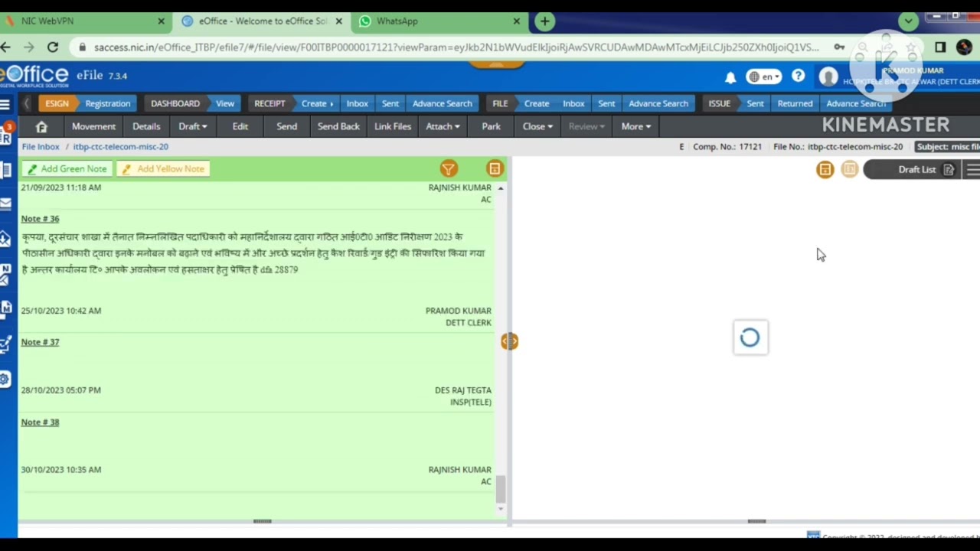Click the browser address bar URL
This screenshot has width=980, height=551.
(456, 47)
